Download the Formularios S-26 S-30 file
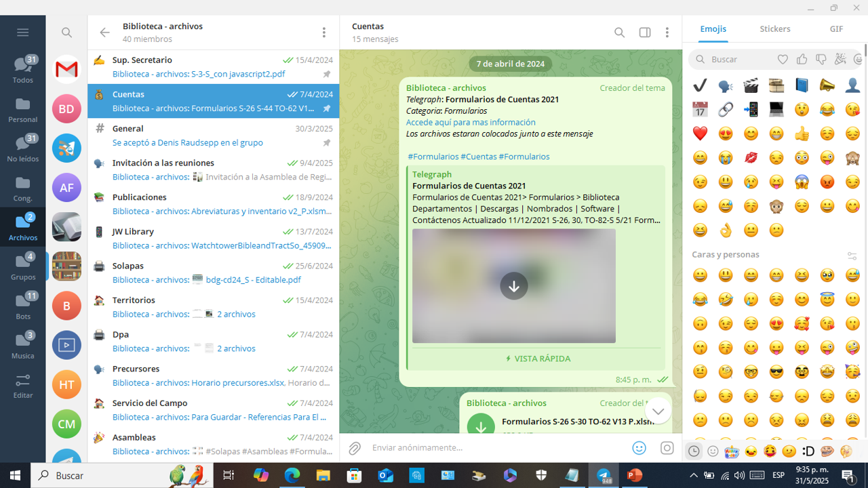868x488 pixels. pyautogui.click(x=481, y=426)
